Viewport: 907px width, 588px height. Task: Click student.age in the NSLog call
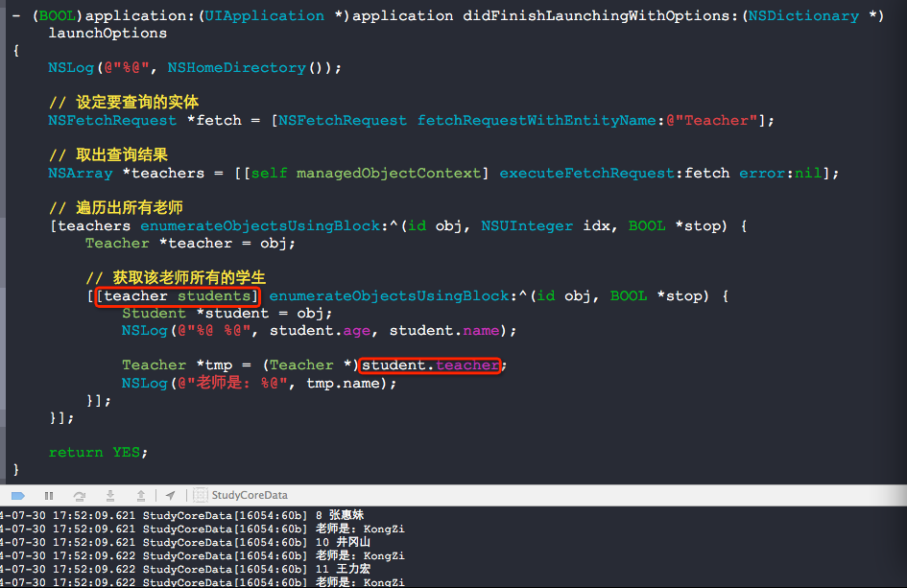pyautogui.click(x=320, y=331)
